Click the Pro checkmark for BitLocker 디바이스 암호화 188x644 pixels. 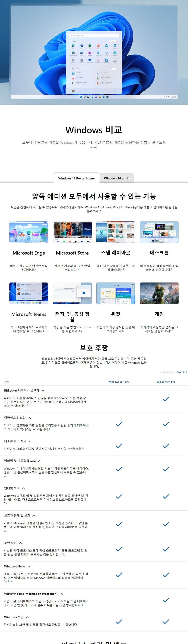click(166, 399)
